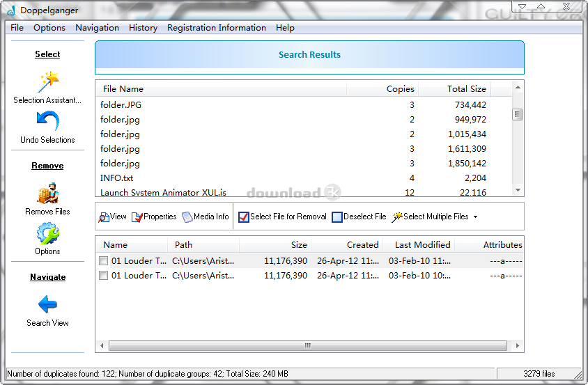This screenshot has width=588, height=385.
Task: Click the Select section heading
Action: (x=47, y=54)
